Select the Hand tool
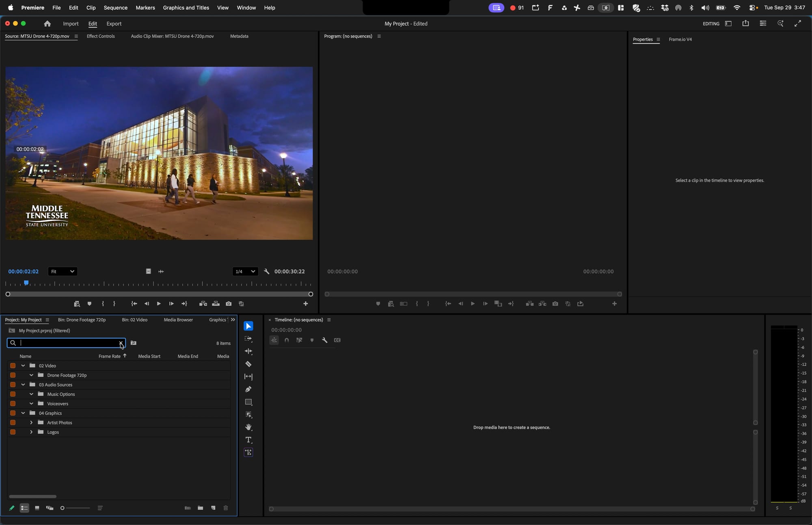 [x=248, y=427]
